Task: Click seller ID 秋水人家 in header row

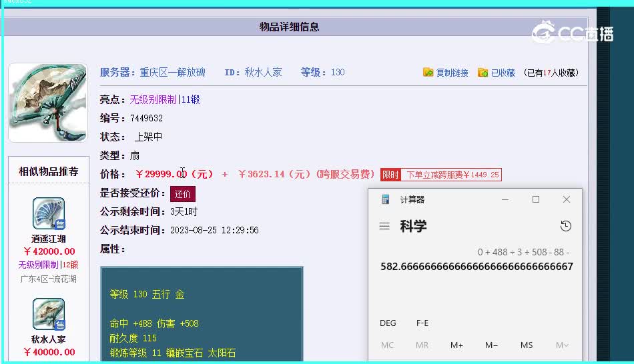Action: pos(263,72)
